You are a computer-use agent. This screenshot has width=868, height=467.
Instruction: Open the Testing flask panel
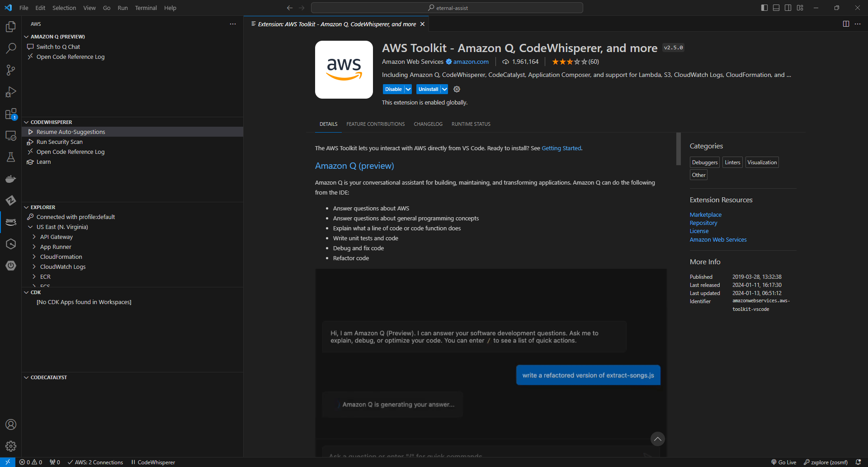[11, 157]
